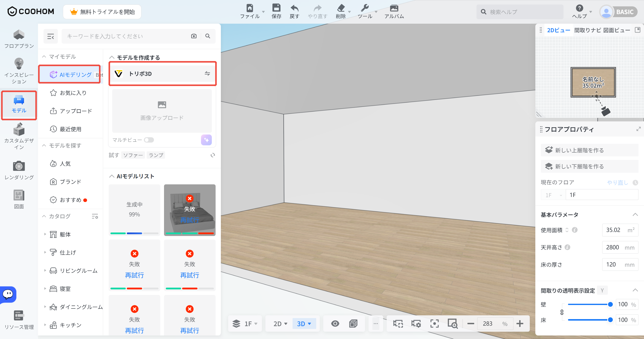The width and height of the screenshot is (644, 339).
Task: Collapse the マイモデル section
Action: 44,57
